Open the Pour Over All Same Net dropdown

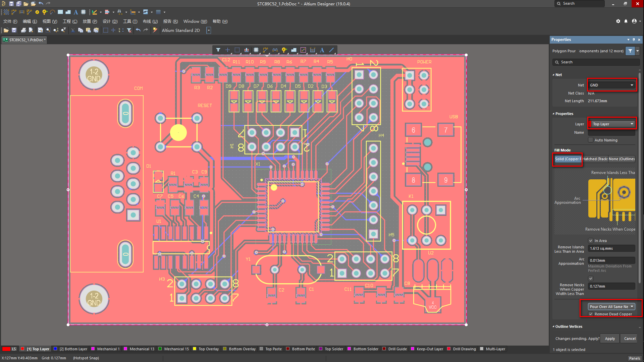(611, 307)
